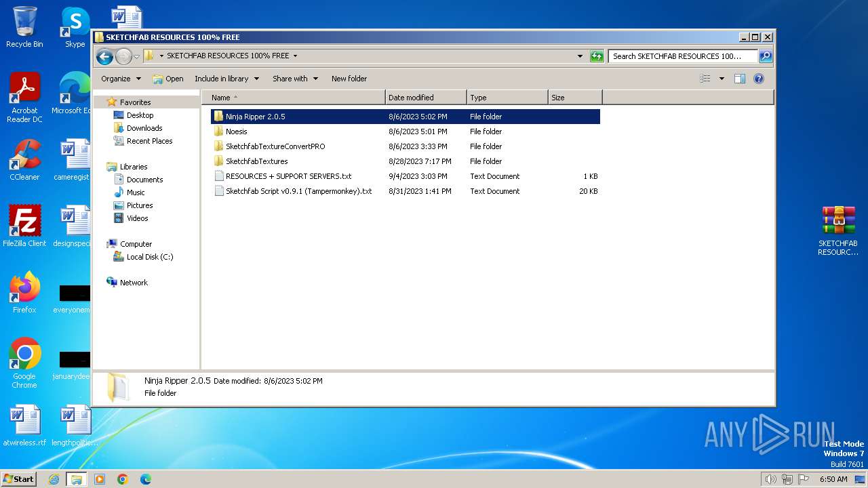Click the search magnifier icon
This screenshot has height=488, width=868.
(765, 56)
